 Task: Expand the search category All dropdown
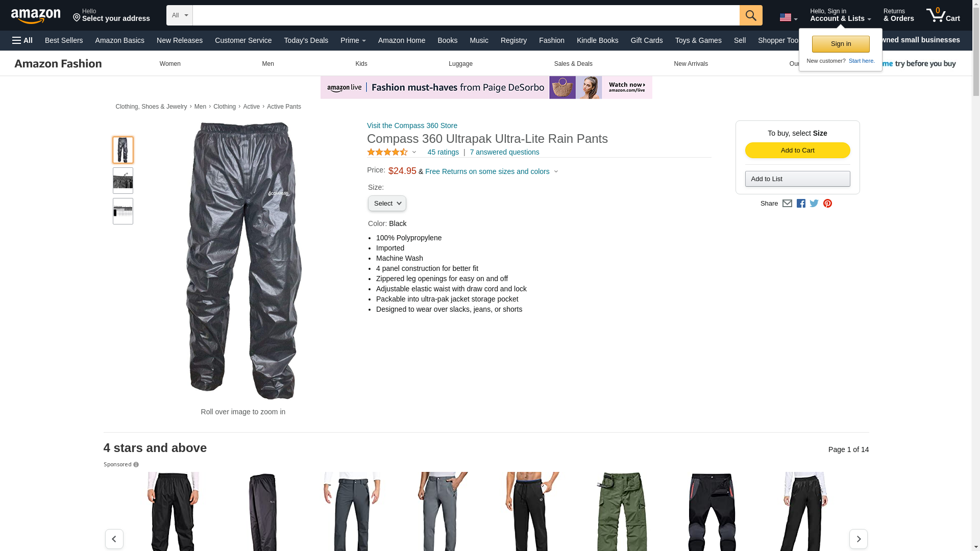[180, 15]
